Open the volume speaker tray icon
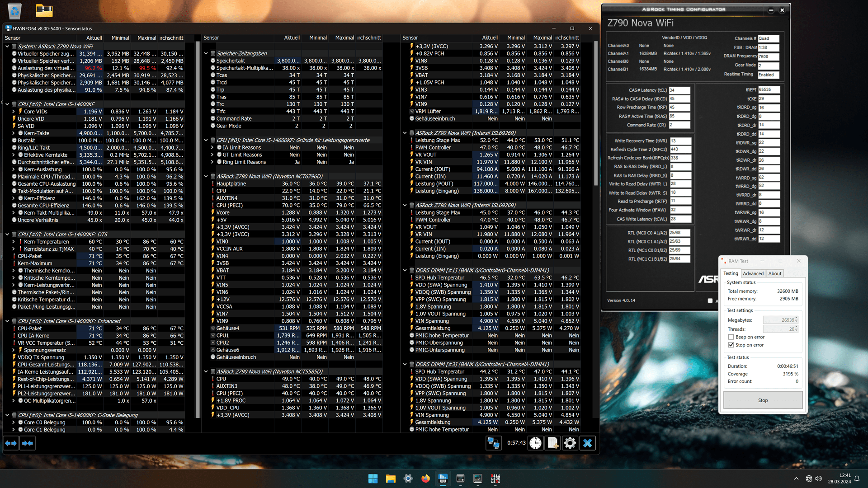The image size is (868, 488). pyautogui.click(x=818, y=479)
